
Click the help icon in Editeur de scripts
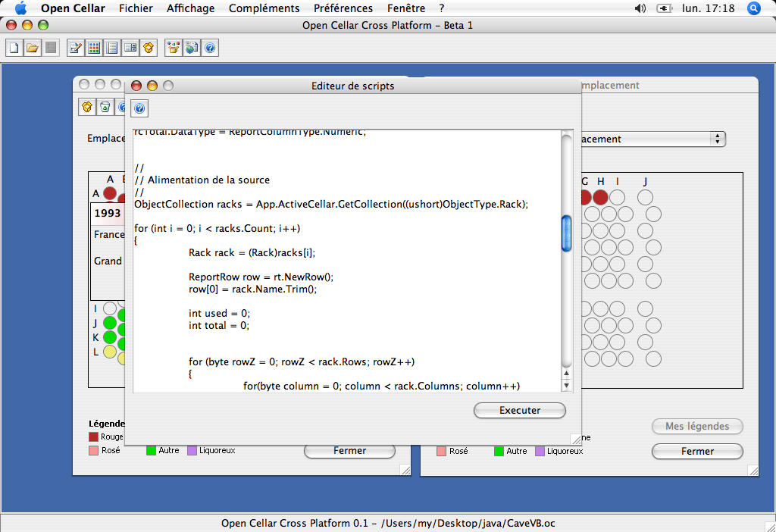coord(139,108)
